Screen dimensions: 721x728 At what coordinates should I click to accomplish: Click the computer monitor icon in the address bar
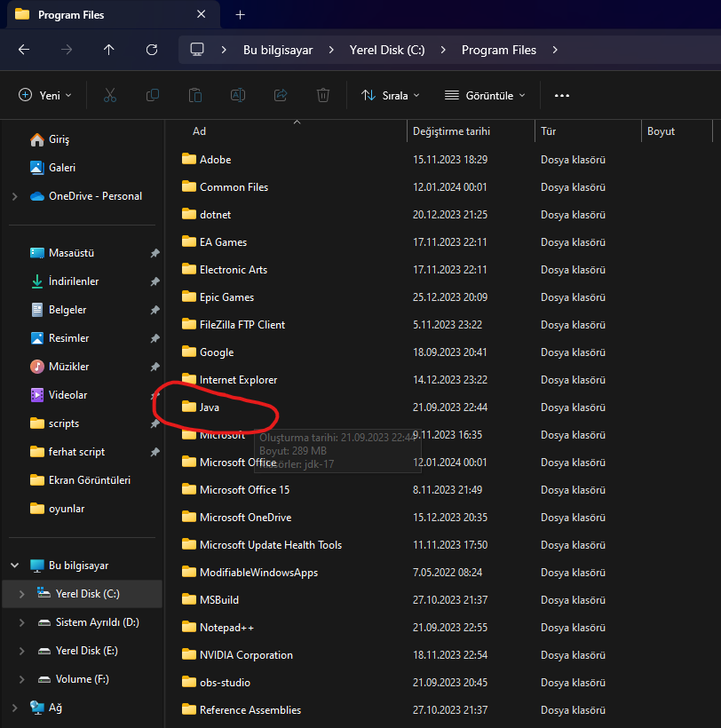coord(197,49)
